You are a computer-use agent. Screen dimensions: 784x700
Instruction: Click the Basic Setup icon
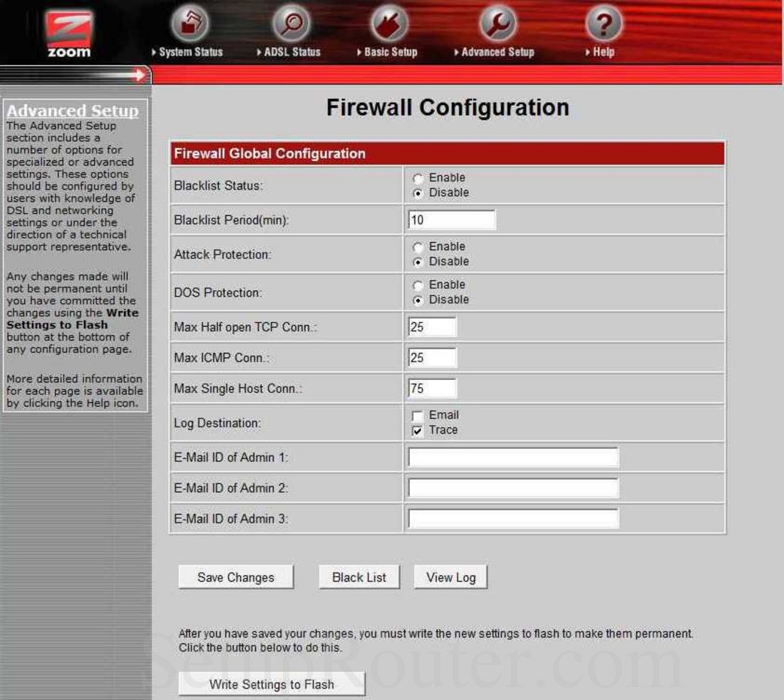point(388,24)
